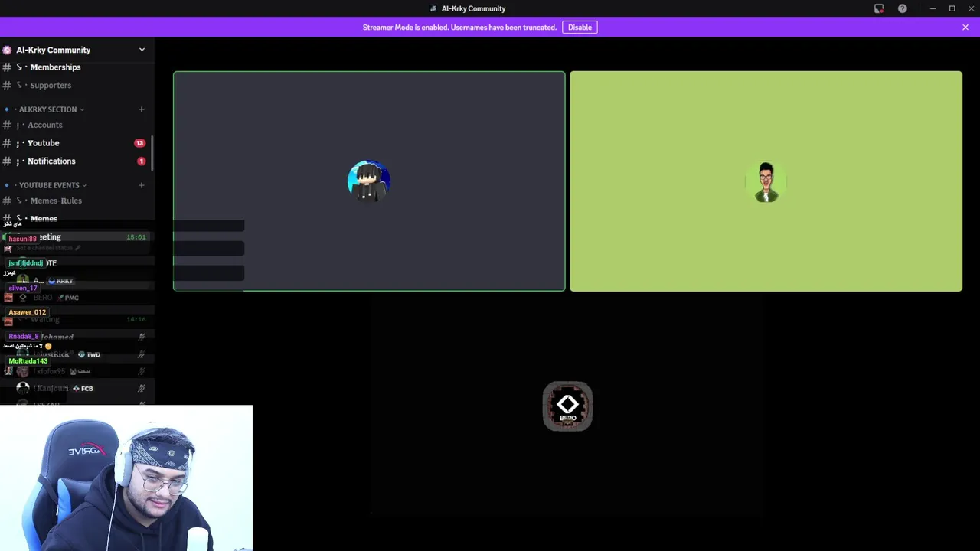980x551 pixels.
Task: Select the BERO avatar tile
Action: tap(567, 406)
